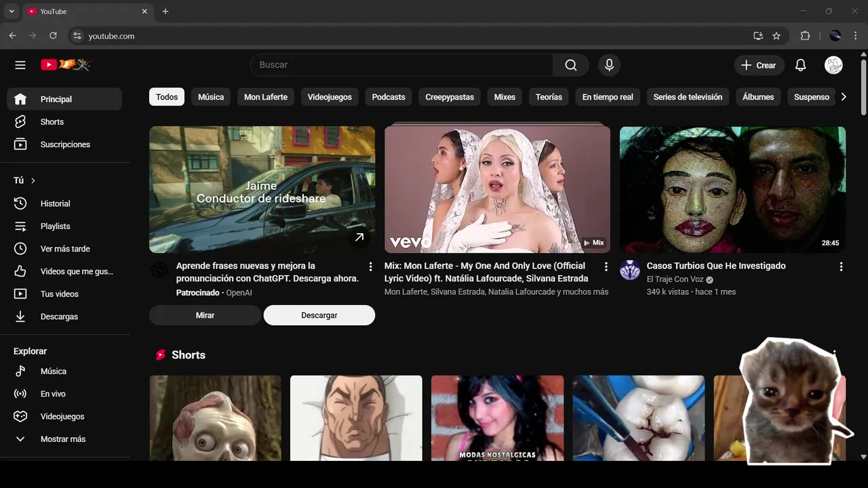Select the Álbumes filter chip
This screenshot has height=488, width=868.
pyautogui.click(x=758, y=97)
